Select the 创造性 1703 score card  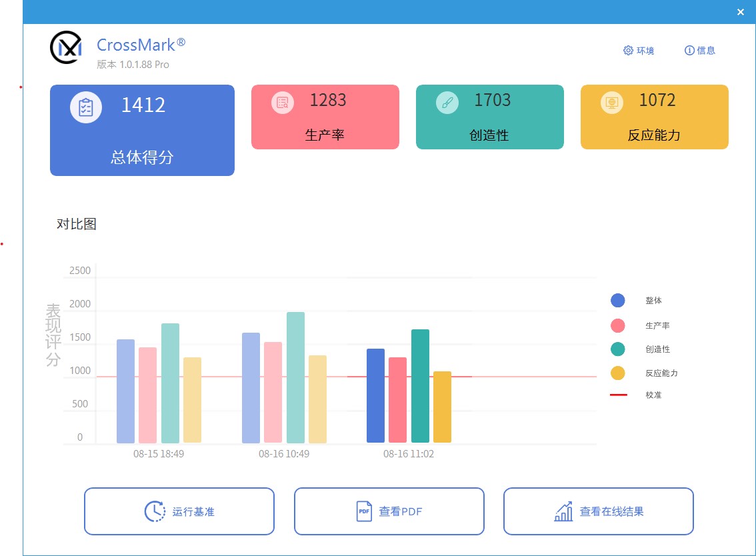point(490,117)
